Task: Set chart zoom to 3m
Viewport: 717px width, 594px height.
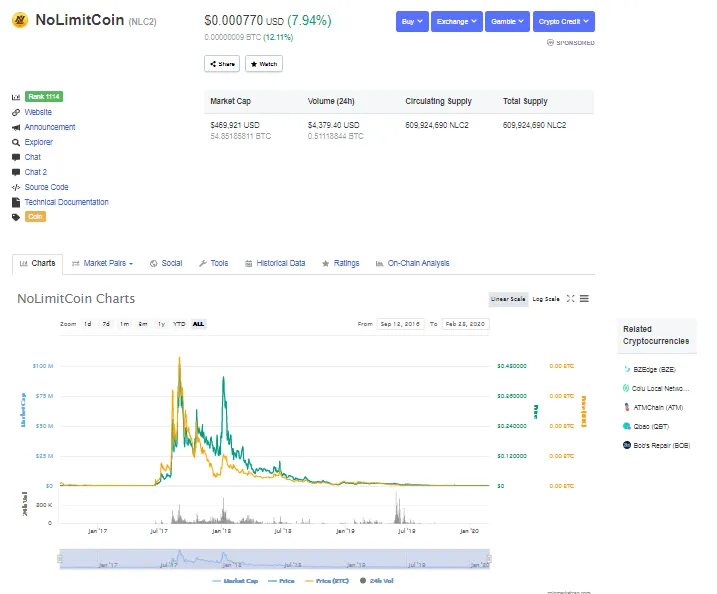Action: (143, 324)
